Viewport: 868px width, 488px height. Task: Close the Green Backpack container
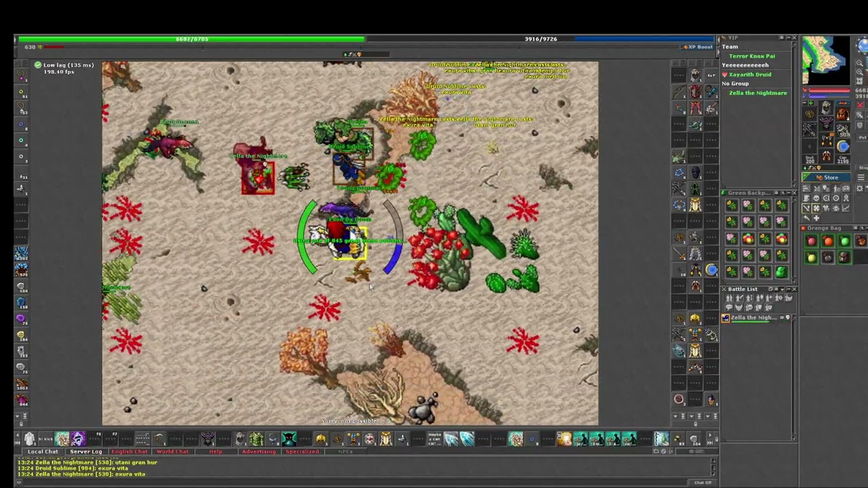tap(794, 193)
